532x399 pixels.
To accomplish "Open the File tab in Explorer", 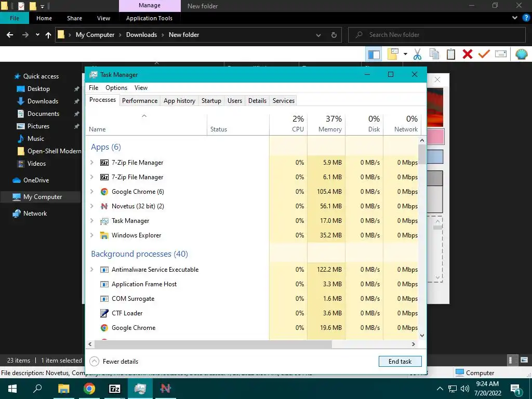I will pos(15,18).
